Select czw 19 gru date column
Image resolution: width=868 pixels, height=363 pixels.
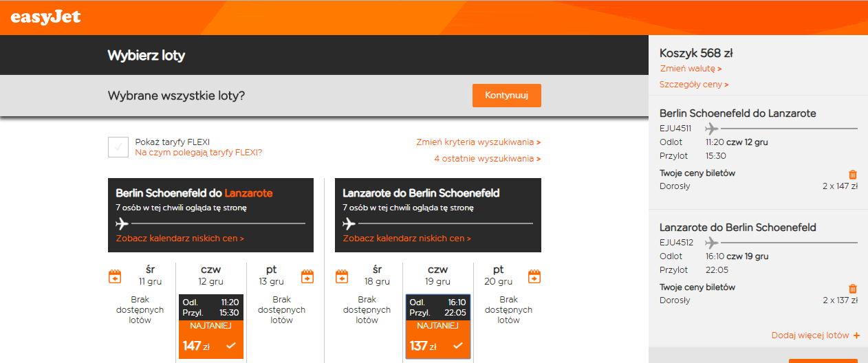(438, 275)
